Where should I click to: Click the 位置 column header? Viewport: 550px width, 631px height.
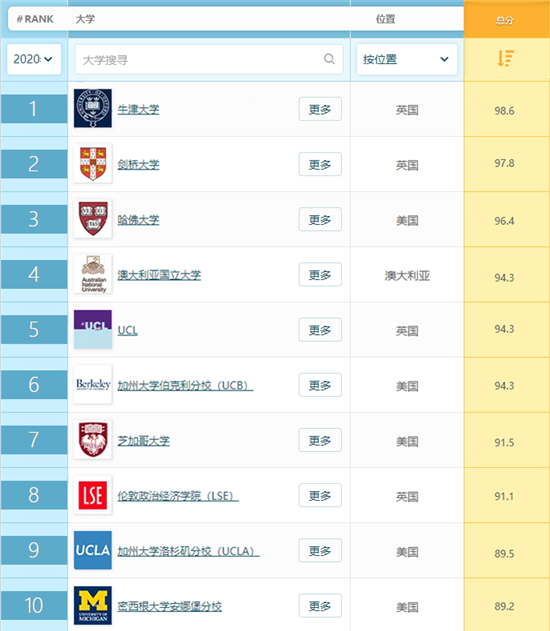[x=385, y=19]
